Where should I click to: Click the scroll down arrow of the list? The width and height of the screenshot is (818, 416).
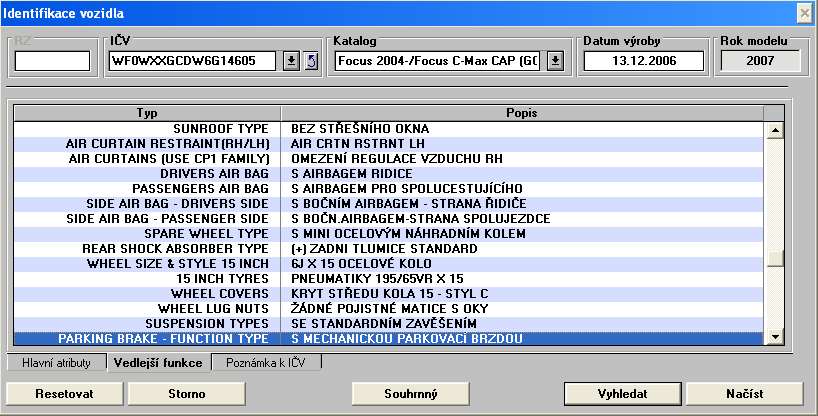[773, 338]
